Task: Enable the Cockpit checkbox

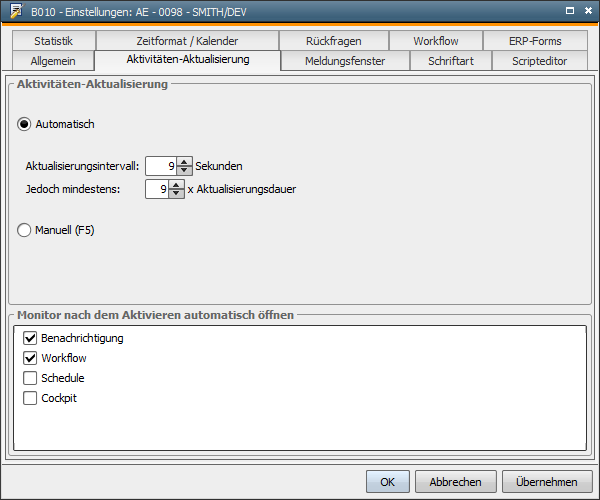Action: click(x=29, y=398)
